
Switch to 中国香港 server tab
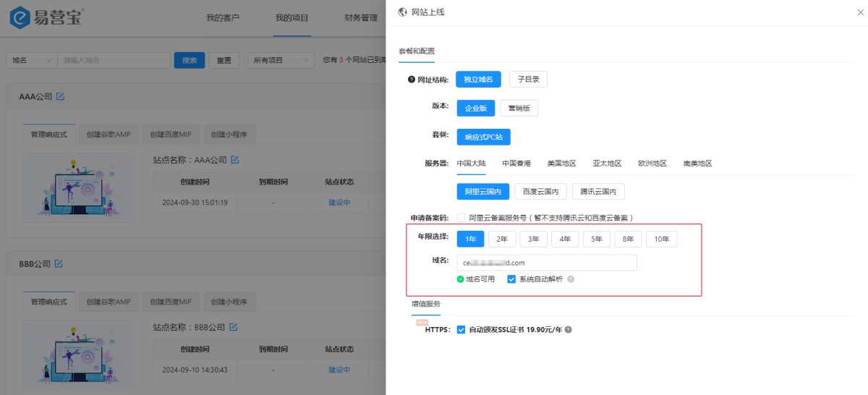pyautogui.click(x=516, y=163)
